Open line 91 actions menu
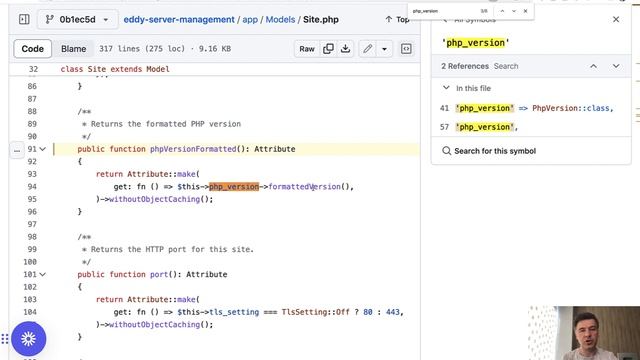The width and height of the screenshot is (640, 360). [17, 150]
